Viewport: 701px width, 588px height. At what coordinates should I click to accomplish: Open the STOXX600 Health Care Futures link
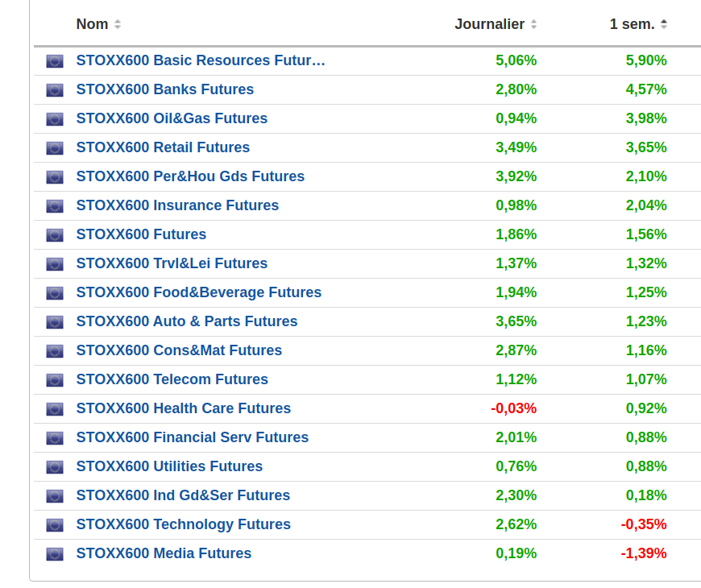(184, 408)
